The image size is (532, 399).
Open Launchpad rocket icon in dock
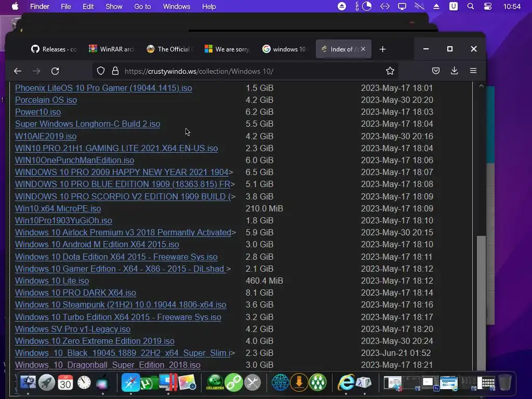coord(46,383)
